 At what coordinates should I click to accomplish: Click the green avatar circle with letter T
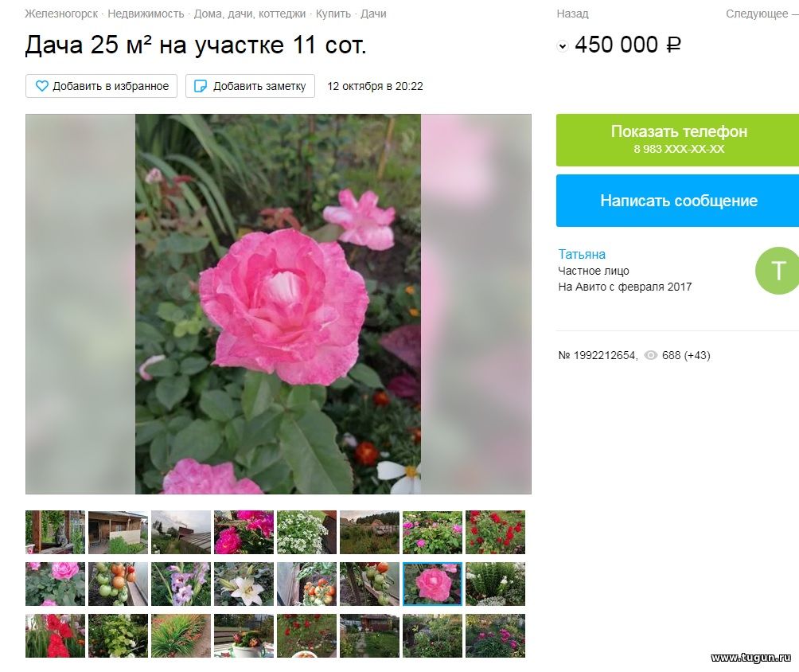click(777, 271)
